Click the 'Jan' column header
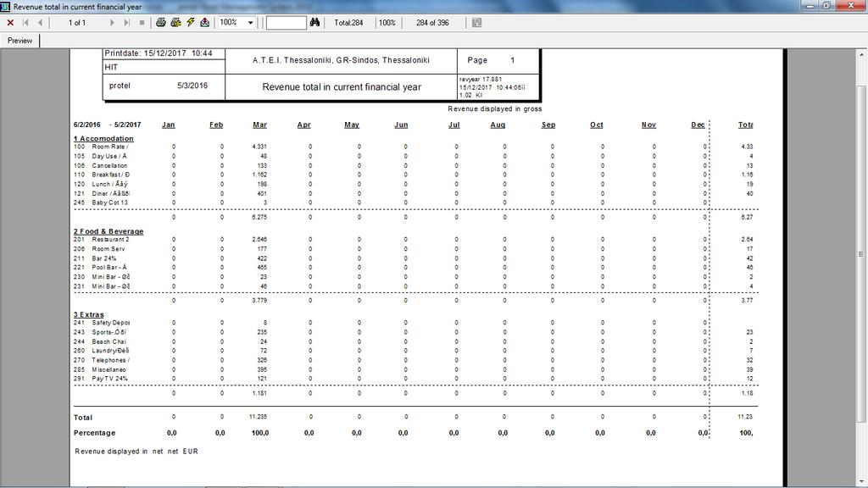The image size is (868, 488). (169, 125)
